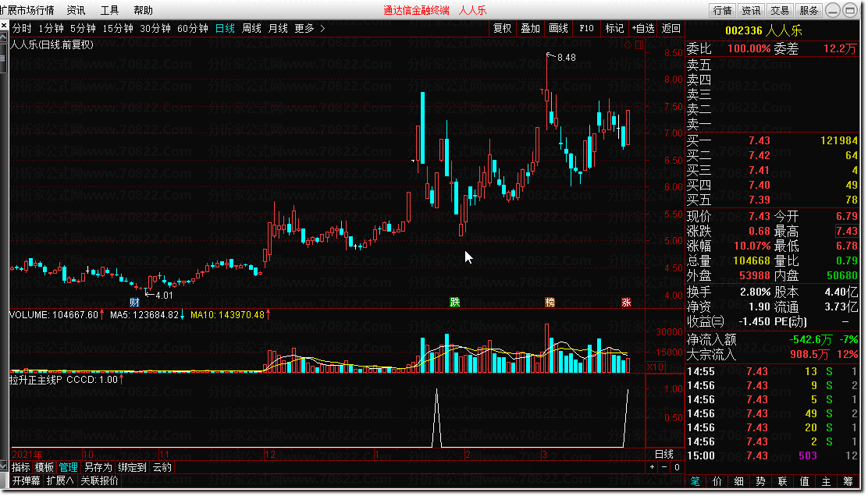Screen dimensions: 868x496
Task: Click the orange 榜 marker under the chart
Action: (x=550, y=303)
